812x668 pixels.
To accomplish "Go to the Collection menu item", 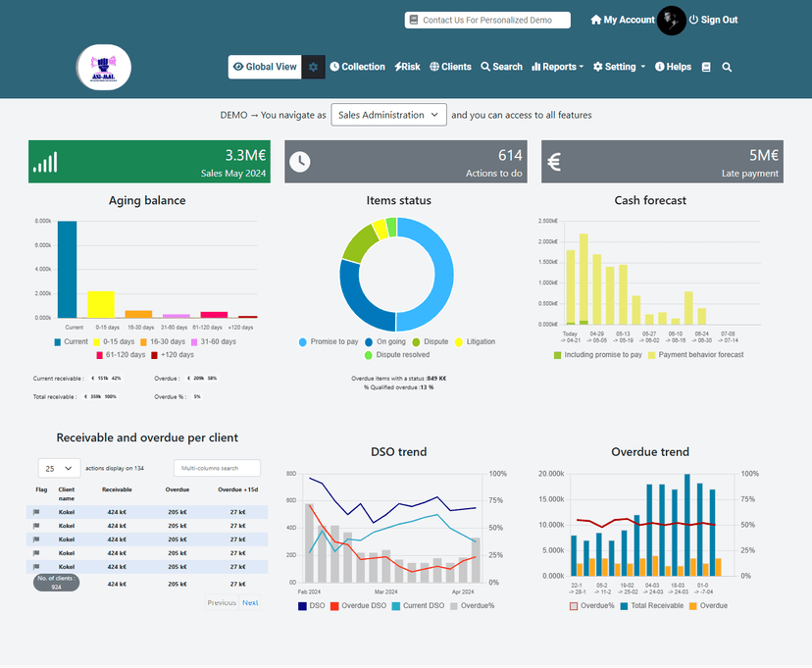I will point(357,67).
